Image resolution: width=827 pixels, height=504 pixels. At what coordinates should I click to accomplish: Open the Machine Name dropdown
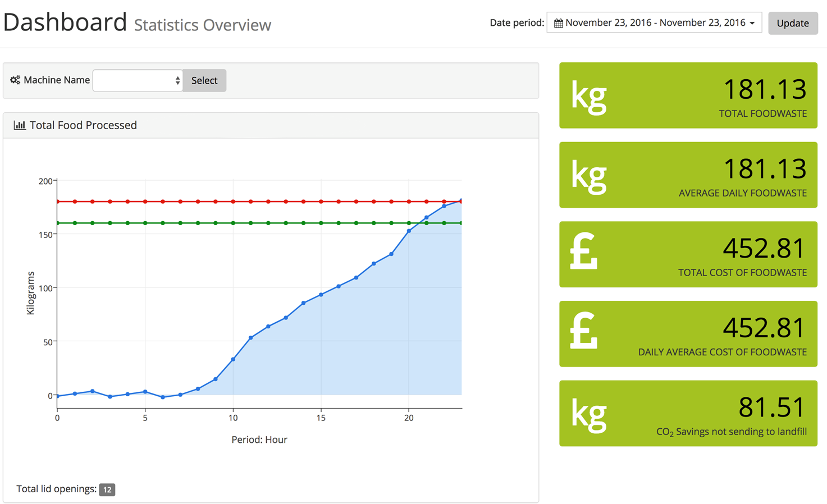(138, 81)
